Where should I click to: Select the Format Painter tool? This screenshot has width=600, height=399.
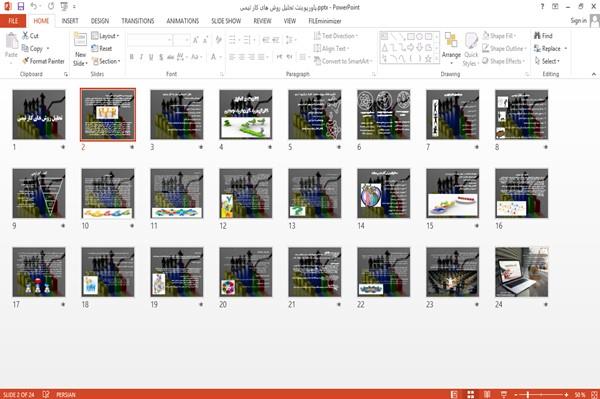(x=43, y=61)
